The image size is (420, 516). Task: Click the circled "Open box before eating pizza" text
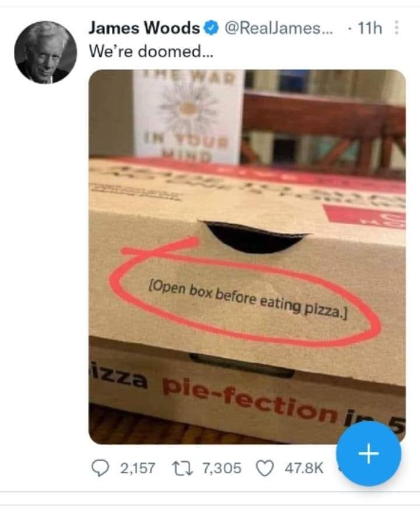click(x=248, y=299)
